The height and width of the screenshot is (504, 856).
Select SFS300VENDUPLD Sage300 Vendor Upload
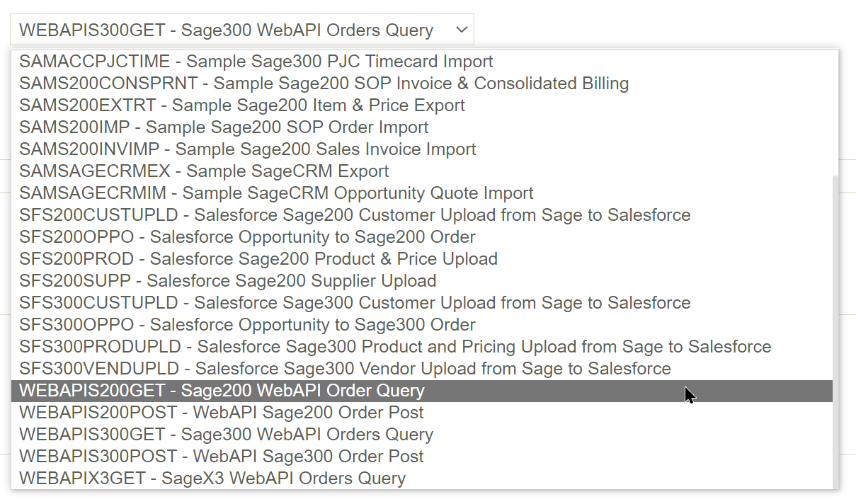point(345,369)
